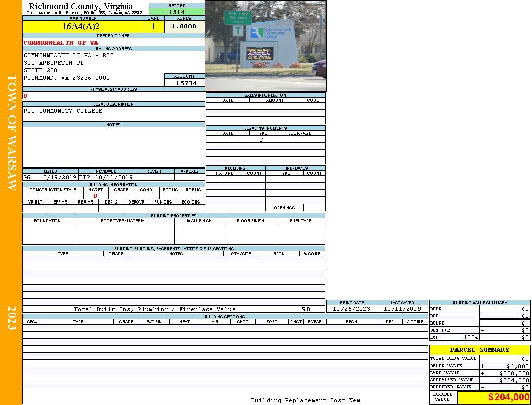Click the RPCN label in value summary
Screen dimensions: 532x405
[436, 309]
